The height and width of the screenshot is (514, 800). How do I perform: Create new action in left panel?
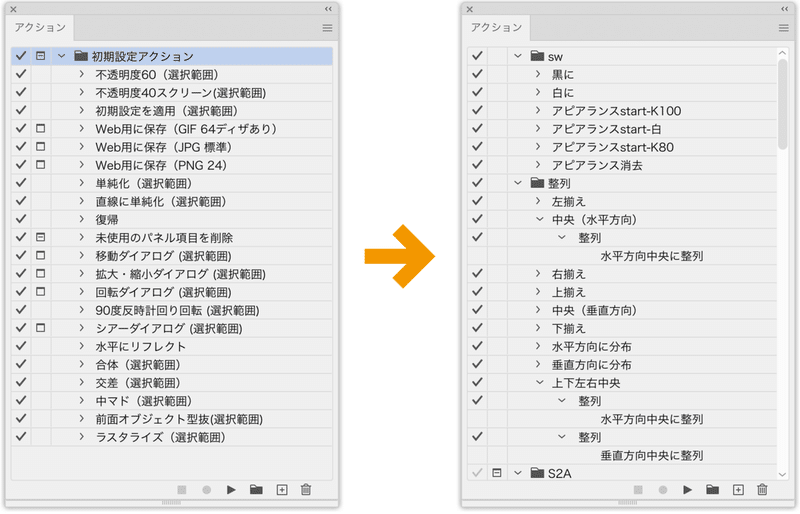[x=282, y=490]
